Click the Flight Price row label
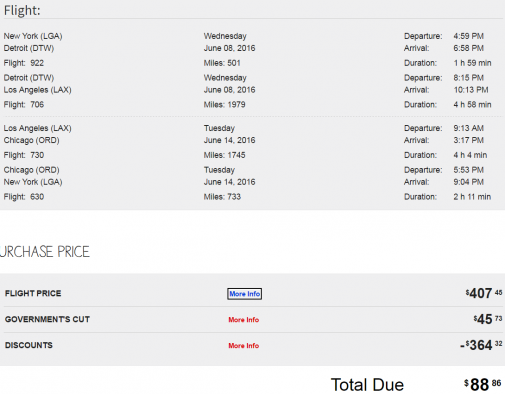The width and height of the screenshot is (505, 394). 33,293
